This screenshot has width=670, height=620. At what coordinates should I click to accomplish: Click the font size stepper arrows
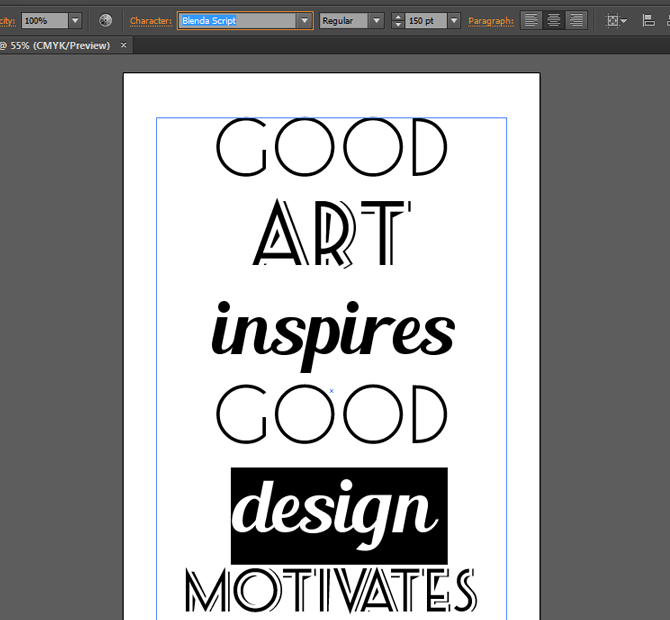click(398, 20)
